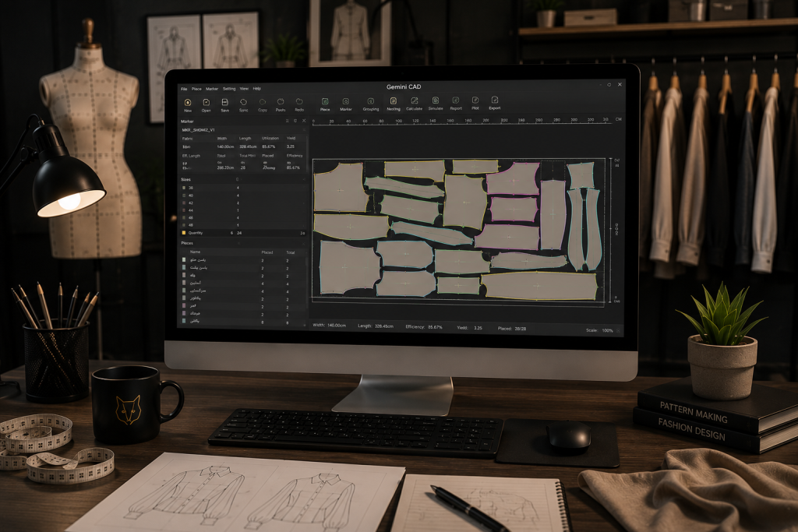Open the Marker menu in menu bar
Viewport: 798px width, 532px height.
pyautogui.click(x=212, y=89)
